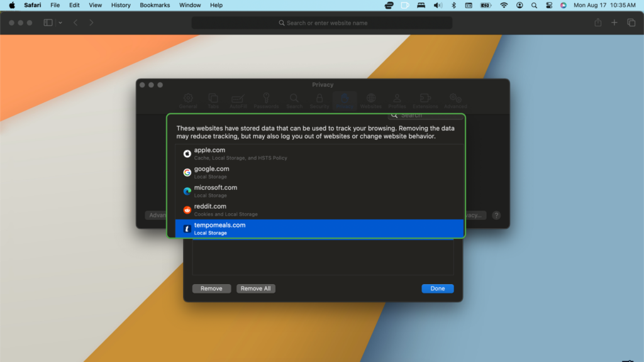The height and width of the screenshot is (362, 644).
Task: Click the Share icon in Safari toolbar
Action: coord(598,23)
